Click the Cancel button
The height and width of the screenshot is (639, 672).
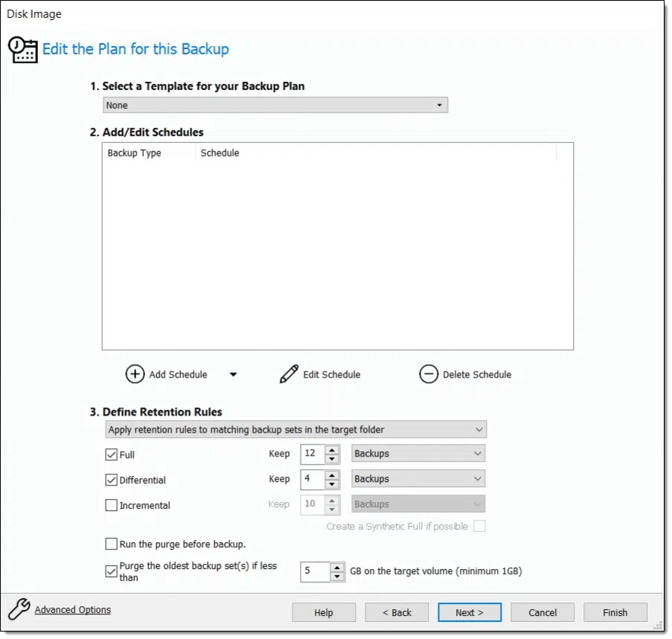pos(543,612)
